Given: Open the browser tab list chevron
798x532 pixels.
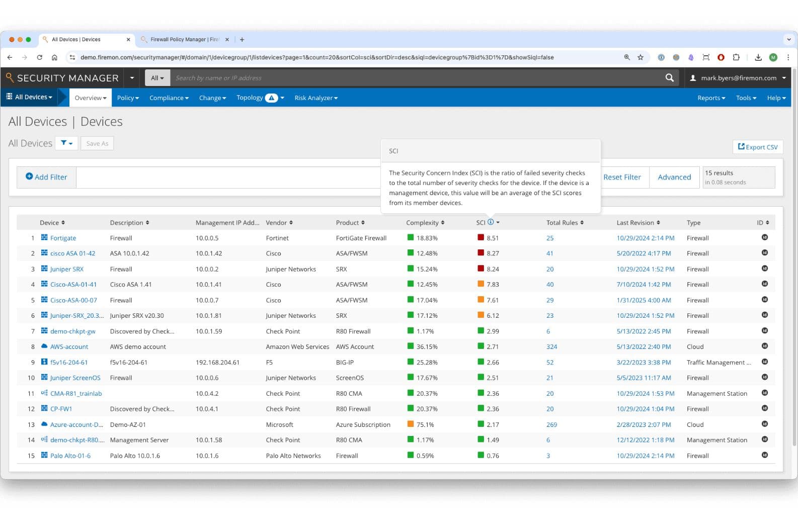Looking at the screenshot, I should (788, 40).
